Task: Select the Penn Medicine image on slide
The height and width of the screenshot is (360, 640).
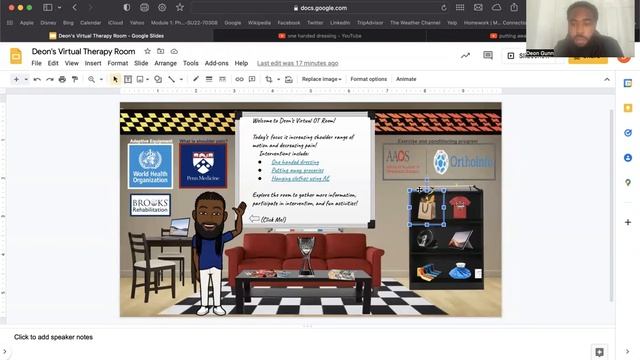Action: coord(203,165)
